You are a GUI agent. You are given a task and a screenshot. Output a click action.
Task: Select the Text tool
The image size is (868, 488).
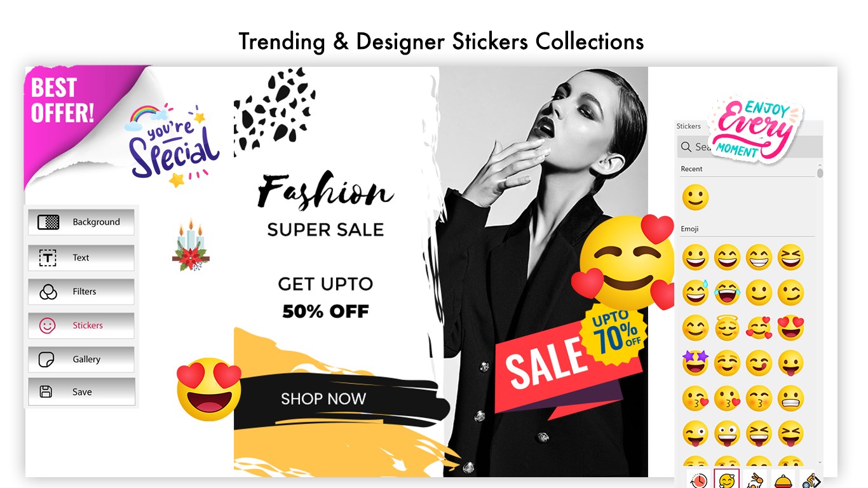click(x=81, y=257)
